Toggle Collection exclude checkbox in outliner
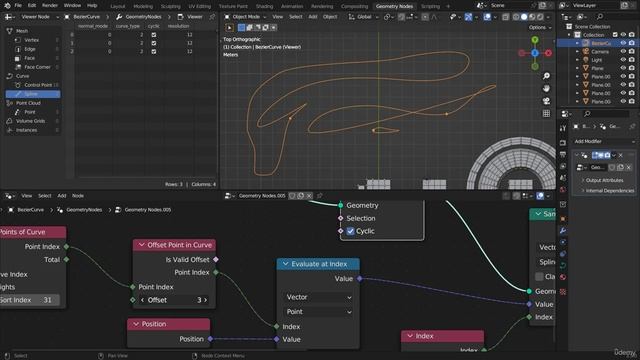Image resolution: width=640 pixels, height=360 pixels. pos(615,35)
